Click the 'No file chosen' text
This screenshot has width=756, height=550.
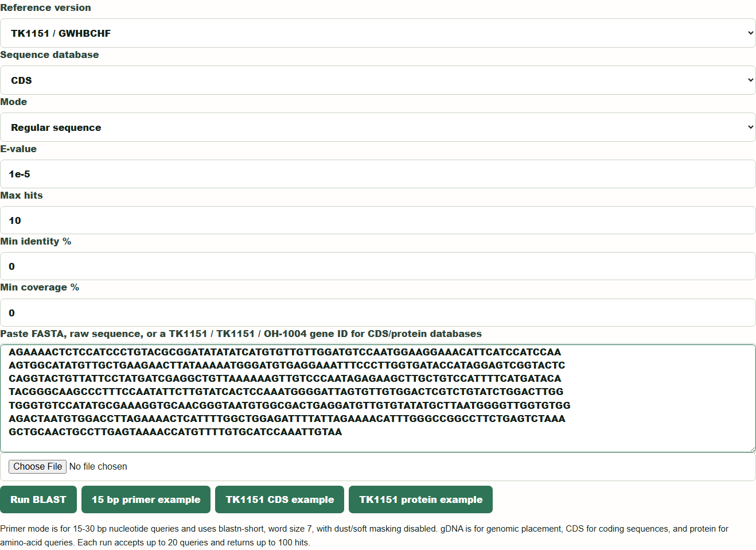pos(98,467)
